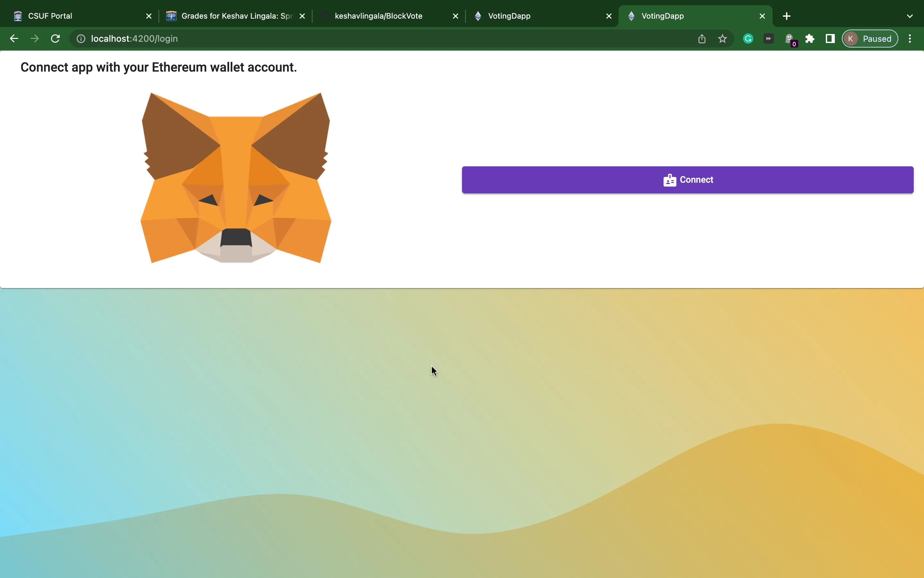This screenshot has height=578, width=924.
Task: Share this page via the share icon
Action: (x=702, y=39)
